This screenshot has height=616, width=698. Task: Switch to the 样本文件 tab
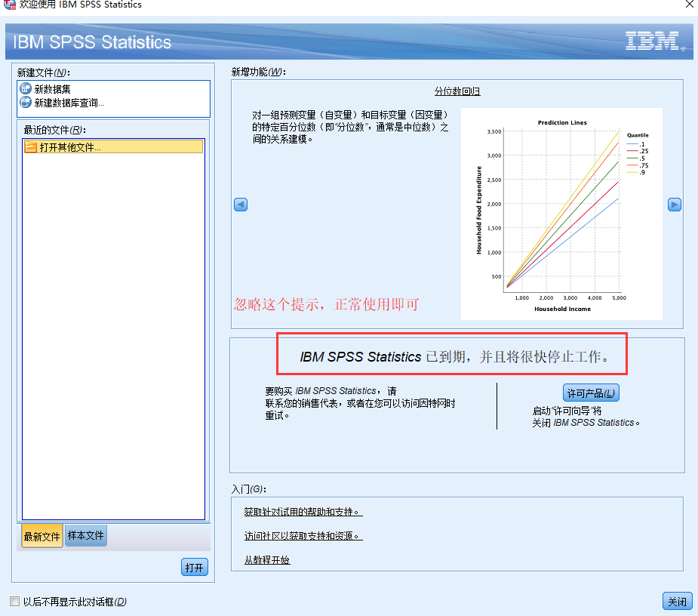(x=85, y=535)
